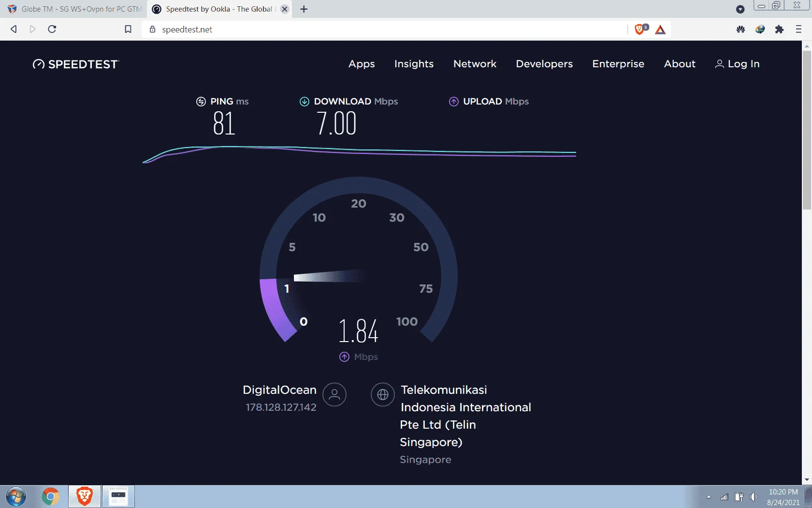
Task: Open the Apps menu
Action: pyautogui.click(x=362, y=64)
